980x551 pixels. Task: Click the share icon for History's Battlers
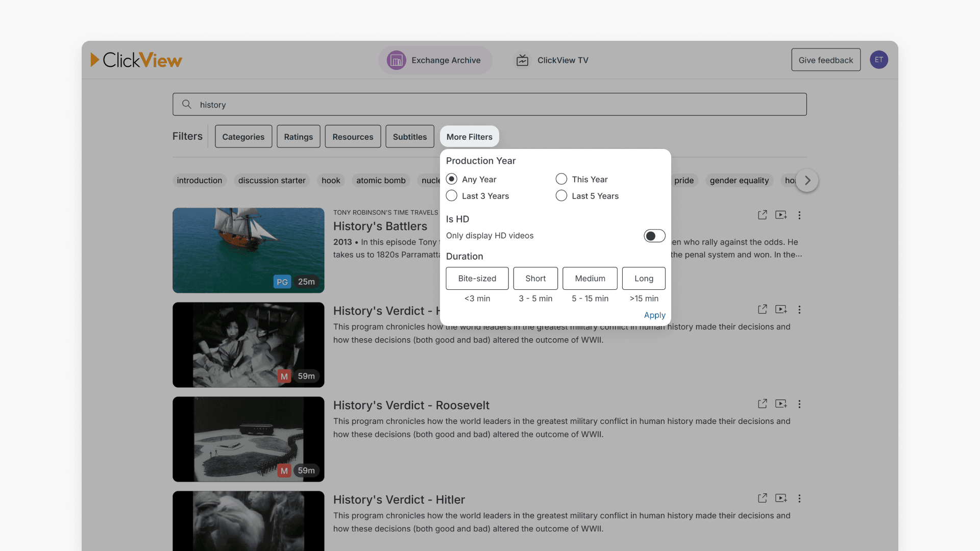(762, 215)
